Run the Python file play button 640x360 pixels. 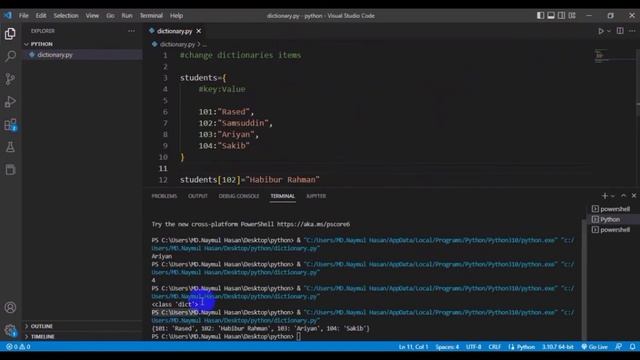[x=600, y=31]
